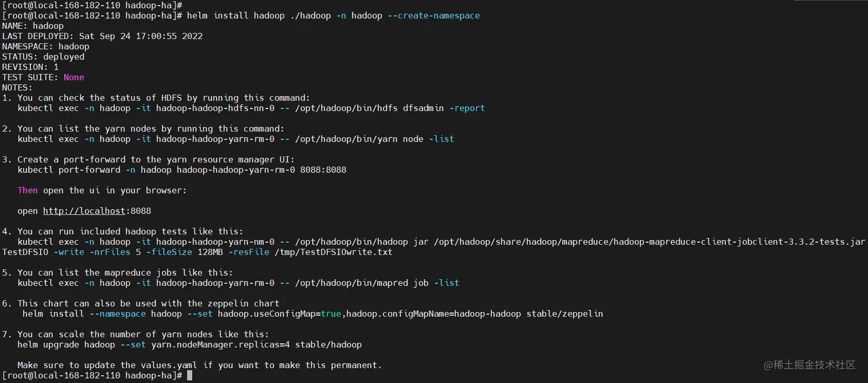Click 'This chart can also be used with the zeppelin chart'

(141, 304)
